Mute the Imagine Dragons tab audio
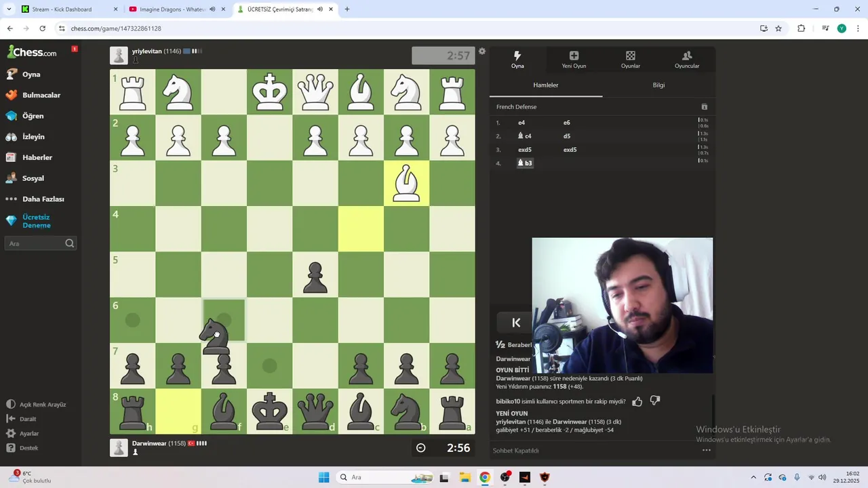This screenshot has height=488, width=868. click(213, 9)
